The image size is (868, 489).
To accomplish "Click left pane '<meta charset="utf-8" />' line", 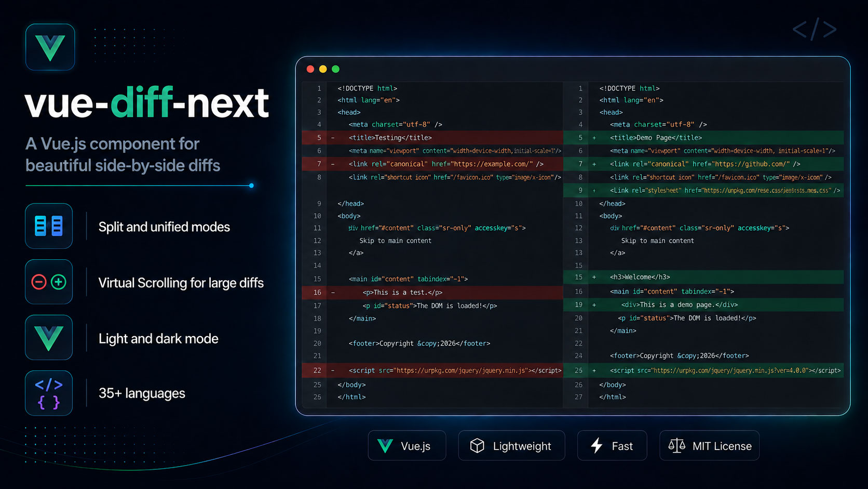I will click(x=396, y=125).
